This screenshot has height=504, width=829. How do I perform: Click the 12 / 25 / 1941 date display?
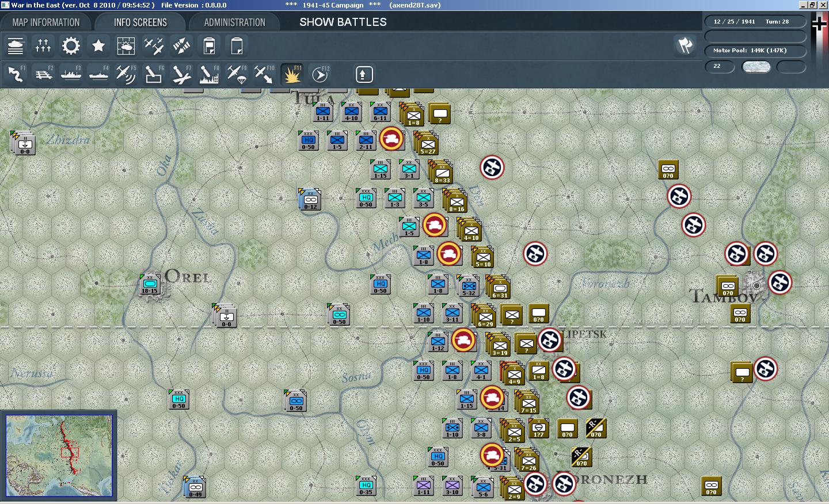(x=735, y=21)
